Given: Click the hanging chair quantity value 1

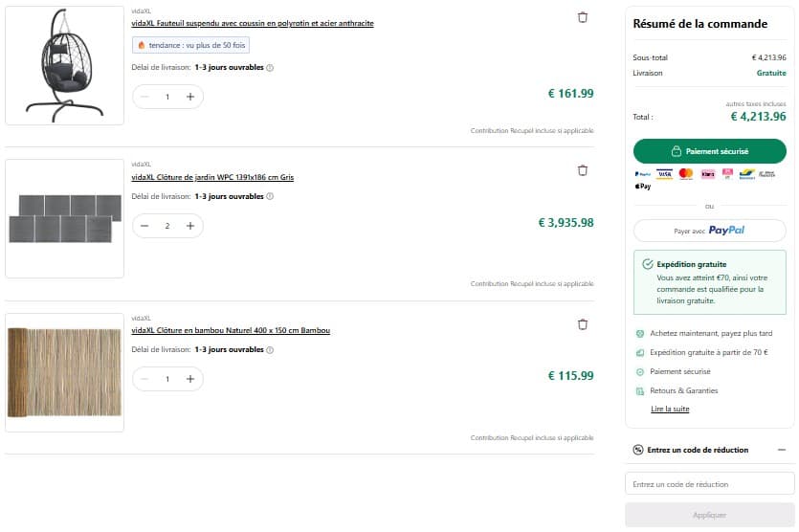Looking at the screenshot, I should coord(167,97).
